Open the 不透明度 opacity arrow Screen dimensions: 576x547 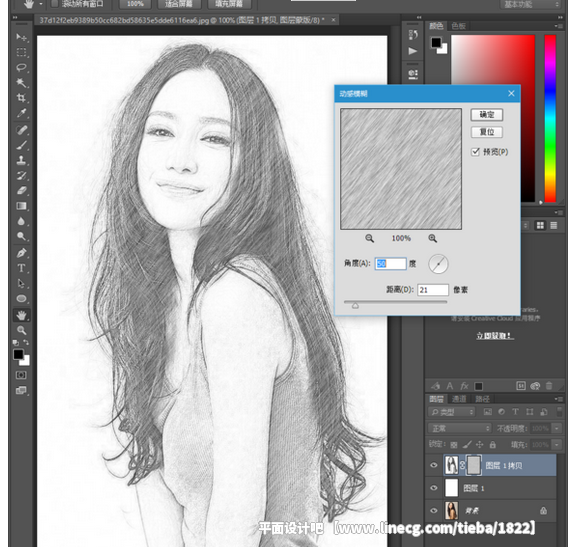558,428
